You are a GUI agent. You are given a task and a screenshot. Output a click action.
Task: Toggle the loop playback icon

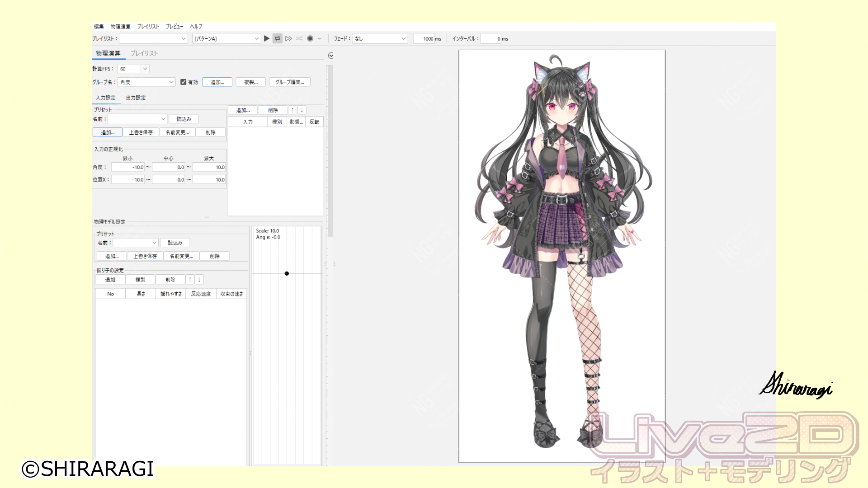coord(278,39)
